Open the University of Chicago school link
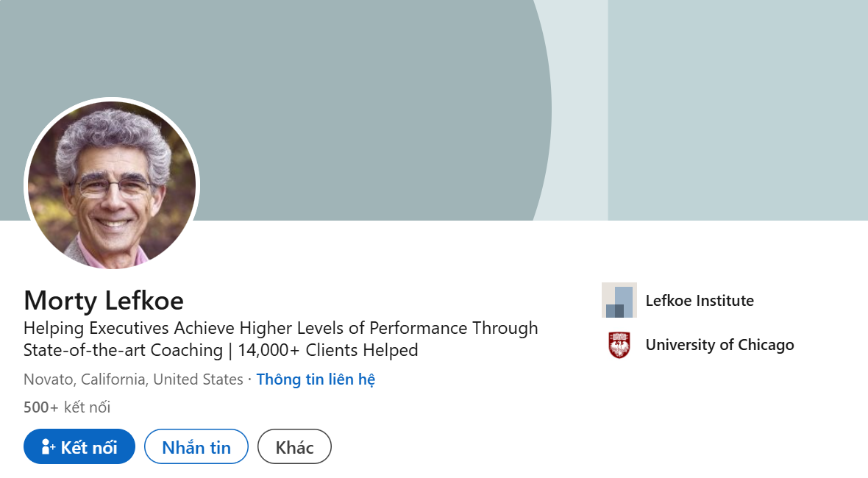This screenshot has height=478, width=868. (x=719, y=345)
